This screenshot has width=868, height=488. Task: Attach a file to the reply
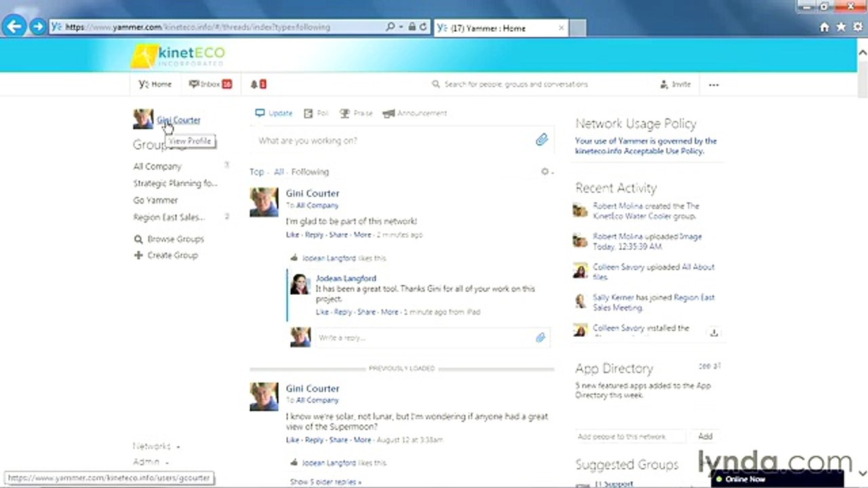click(540, 338)
